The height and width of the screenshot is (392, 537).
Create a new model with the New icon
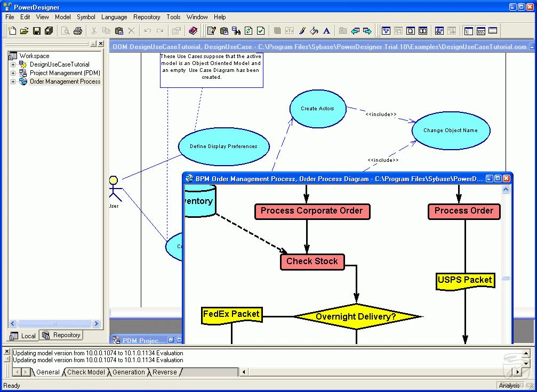(12, 31)
